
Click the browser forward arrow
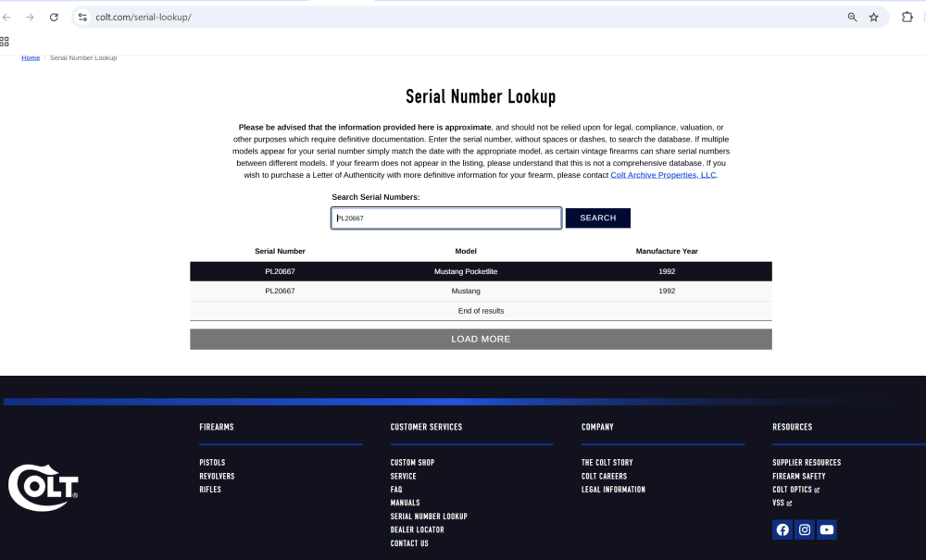point(30,17)
